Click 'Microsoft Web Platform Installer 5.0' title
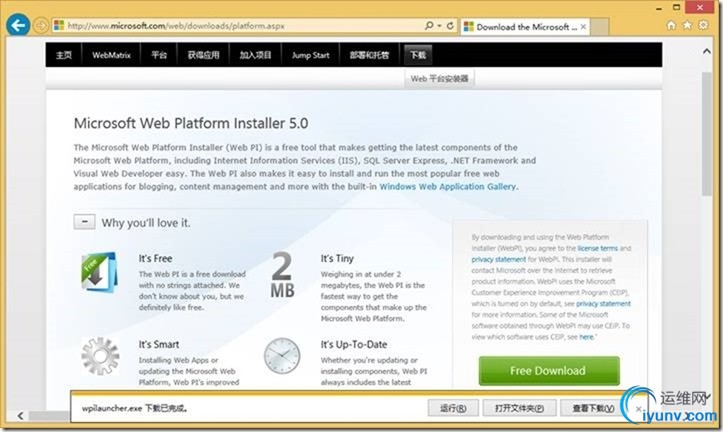The height and width of the screenshot is (432, 723). coord(191,123)
